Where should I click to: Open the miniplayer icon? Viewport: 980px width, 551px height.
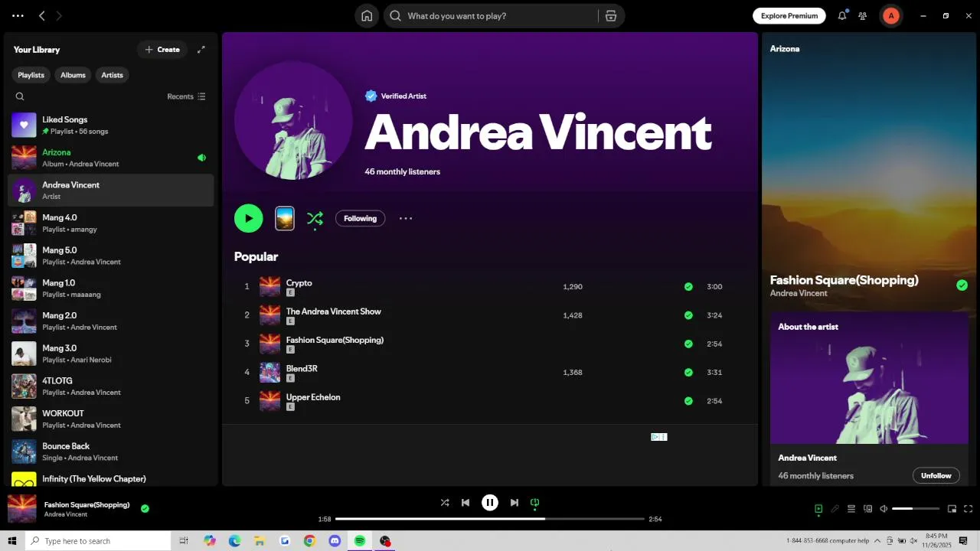[952, 509]
